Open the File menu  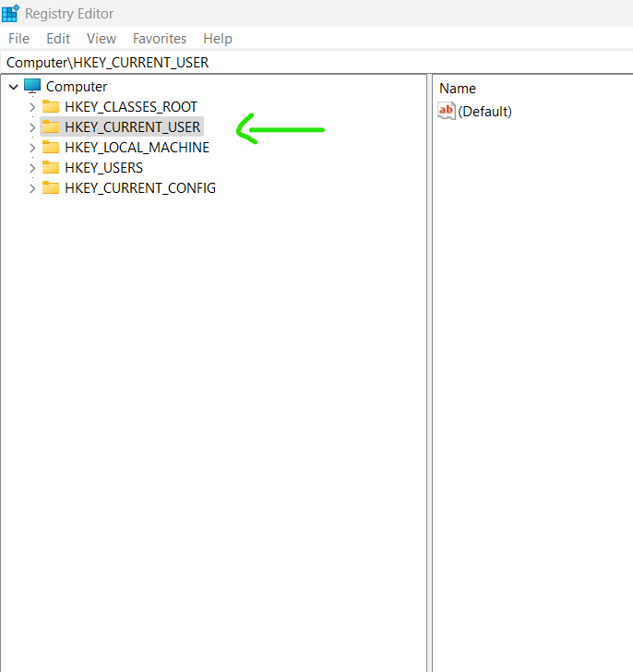18,39
